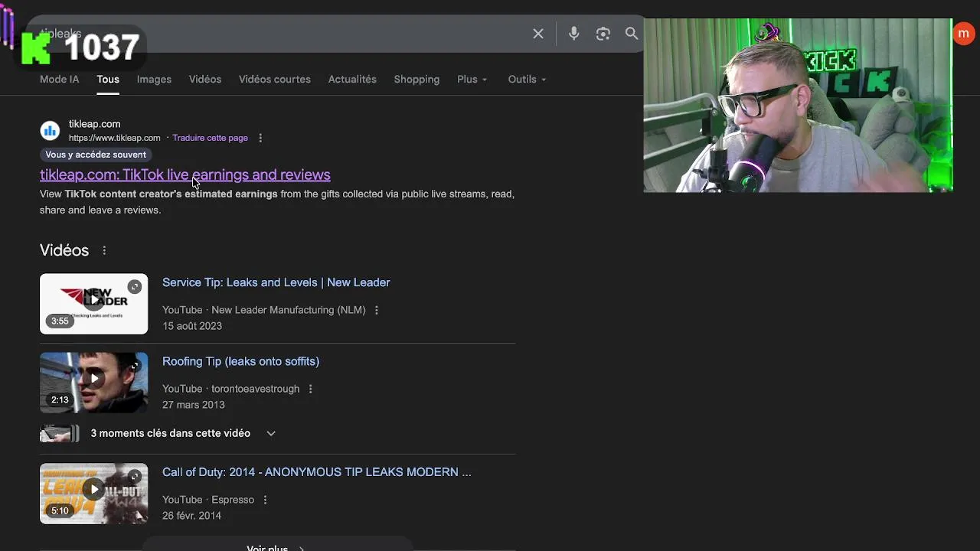Clear the search box with X icon
The image size is (980, 551).
(x=538, y=34)
